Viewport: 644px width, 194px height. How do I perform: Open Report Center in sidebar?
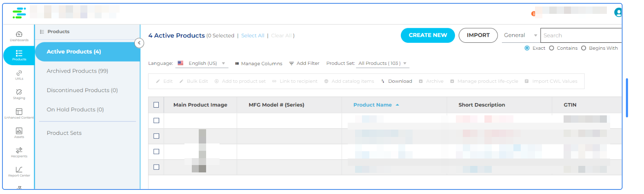19,171
